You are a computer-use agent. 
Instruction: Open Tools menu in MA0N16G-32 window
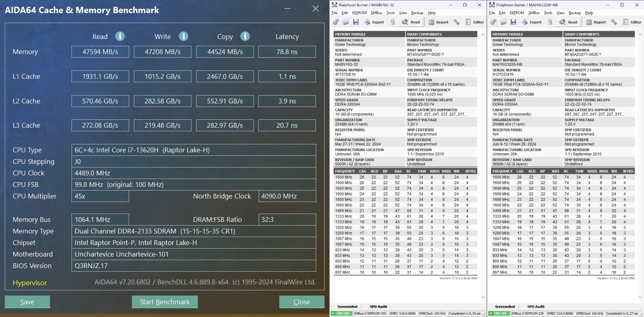[x=391, y=13]
